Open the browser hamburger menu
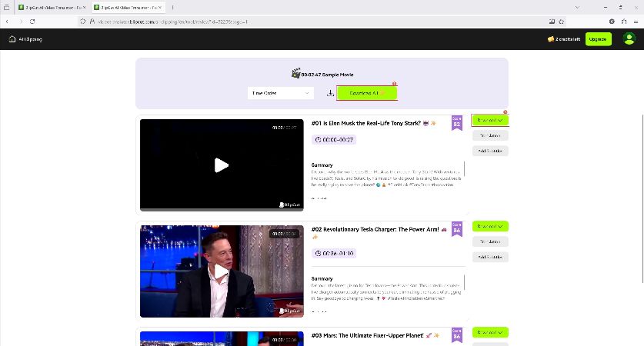The image size is (644, 346). pos(636,22)
